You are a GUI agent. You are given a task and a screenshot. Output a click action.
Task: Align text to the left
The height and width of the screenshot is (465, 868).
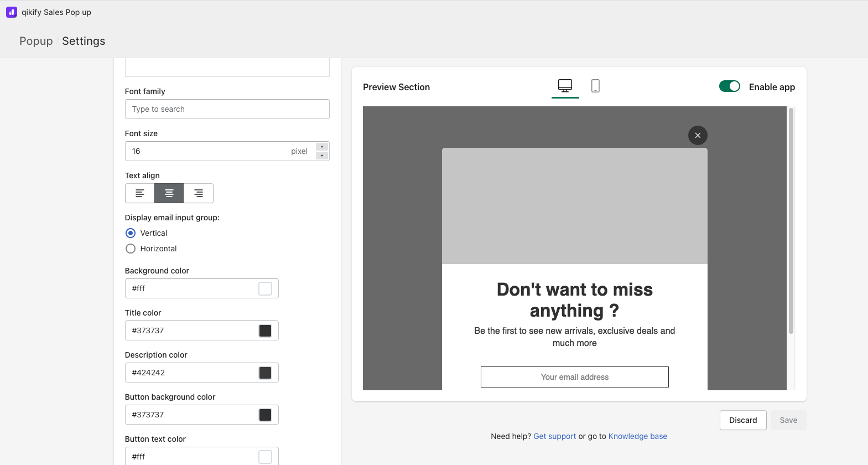coord(140,193)
